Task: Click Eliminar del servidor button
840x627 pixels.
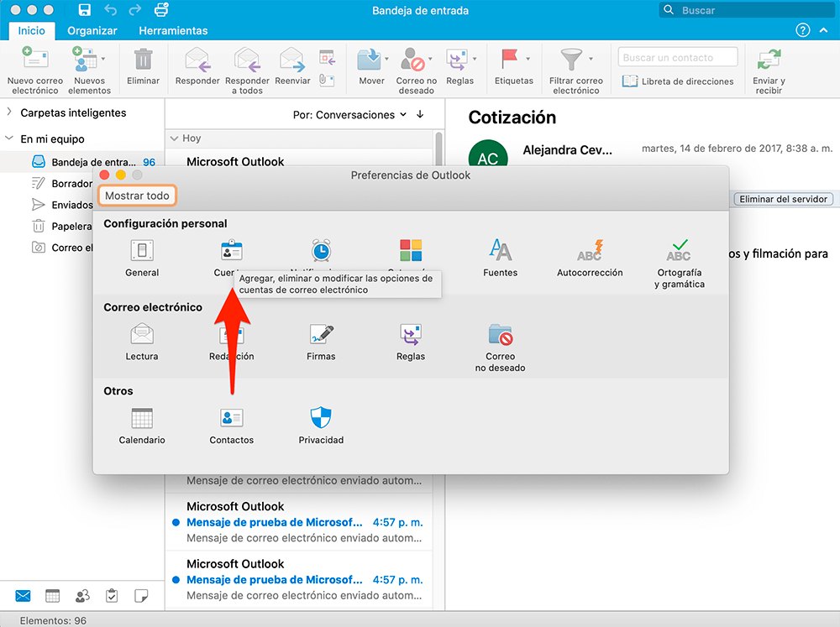Action: click(783, 199)
